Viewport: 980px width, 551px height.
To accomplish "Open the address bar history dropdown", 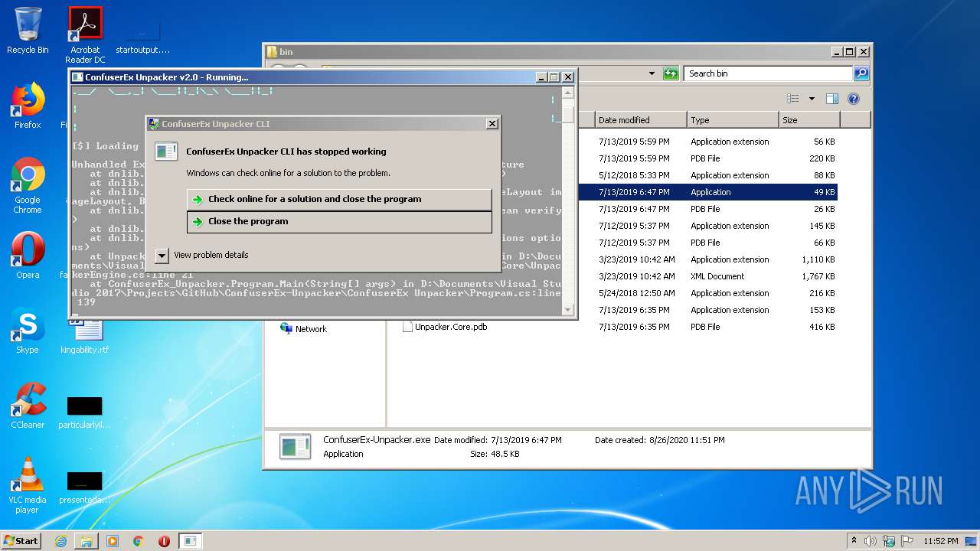I will [x=652, y=73].
